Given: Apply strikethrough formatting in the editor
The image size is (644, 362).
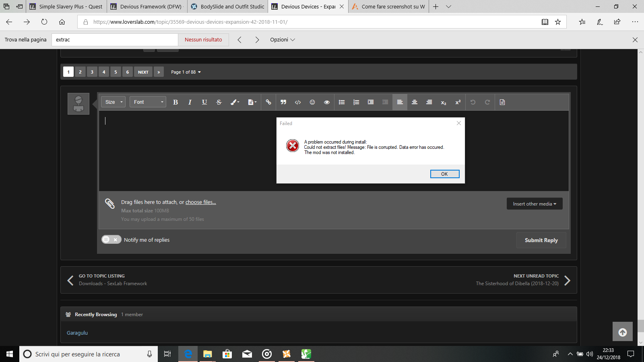Looking at the screenshot, I should click(219, 102).
